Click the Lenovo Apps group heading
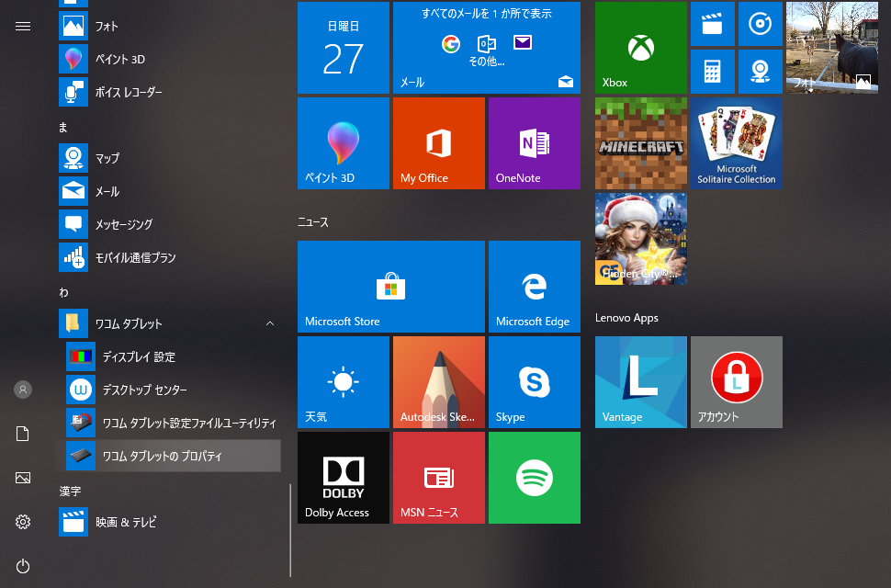 [626, 318]
